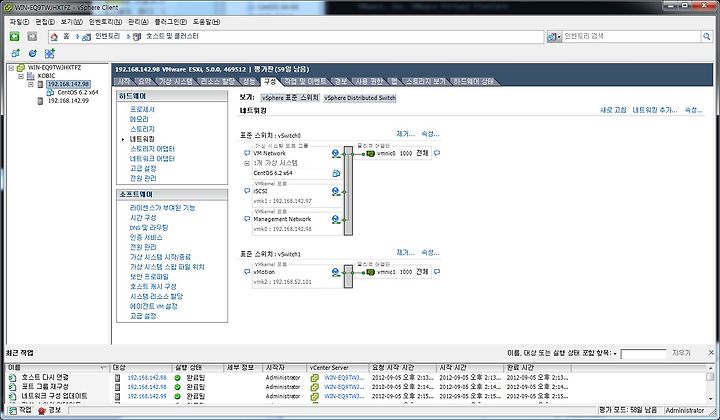Open the 플러그인(P) menu
Image resolution: width=720 pixels, height=420 pixels.
[x=170, y=22]
